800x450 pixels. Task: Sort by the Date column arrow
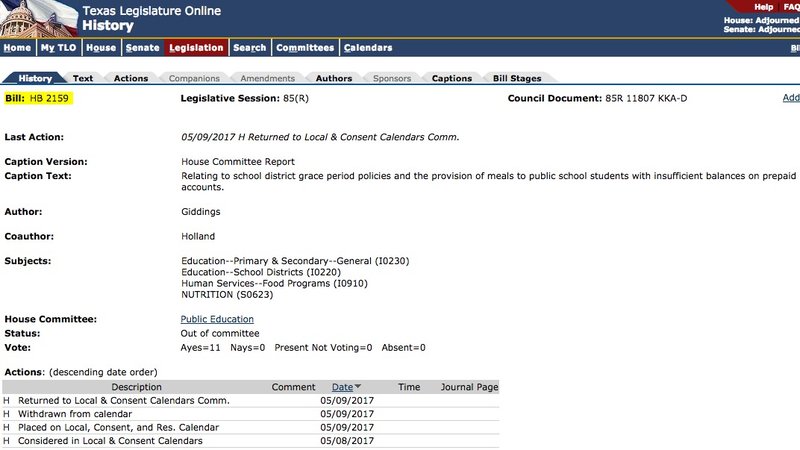(359, 387)
